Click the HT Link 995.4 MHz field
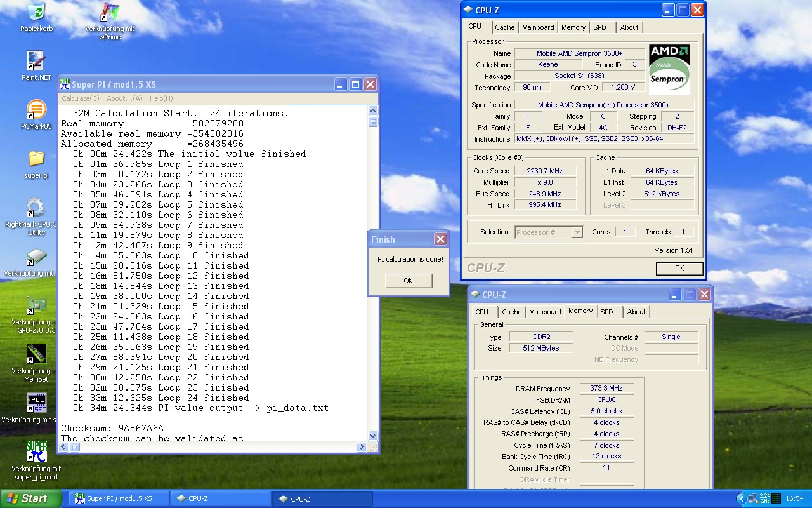812x508 pixels. point(545,205)
